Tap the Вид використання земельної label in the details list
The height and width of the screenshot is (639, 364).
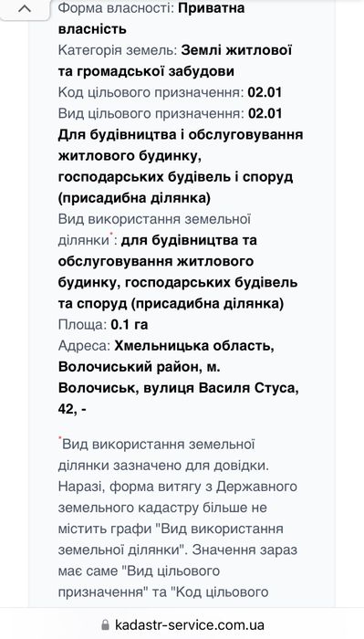tap(154, 219)
